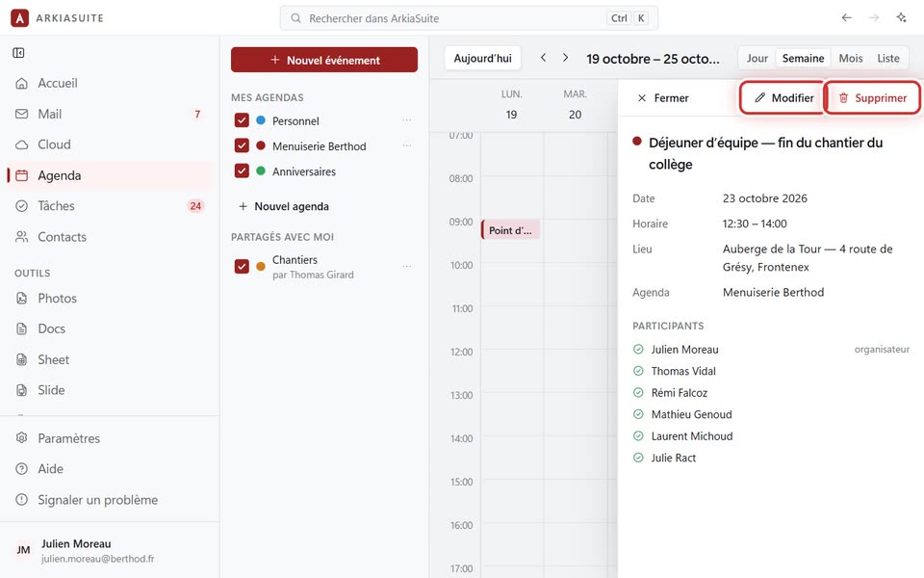This screenshot has width=924, height=578.
Task: Open options menu for Menuiserie Berthod agenda
Action: click(x=406, y=145)
